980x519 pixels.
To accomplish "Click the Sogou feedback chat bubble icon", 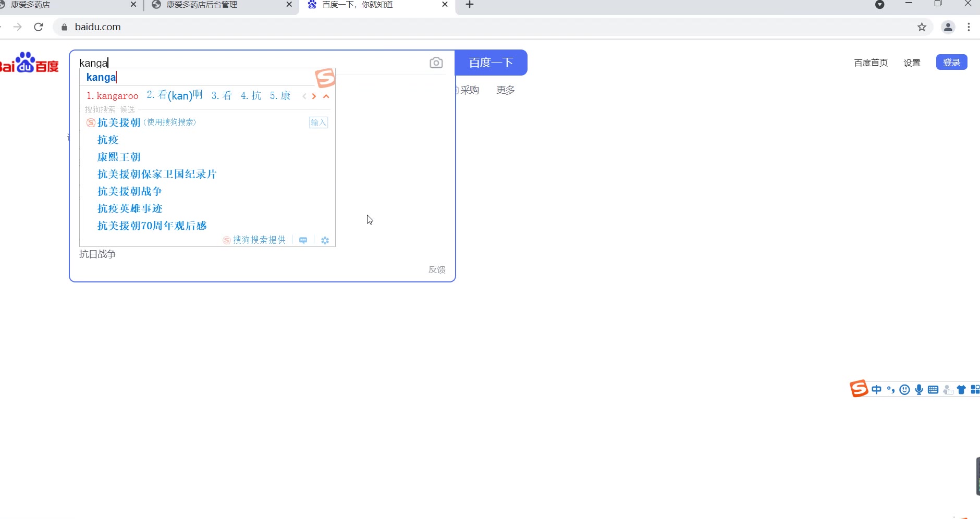I will tap(303, 240).
